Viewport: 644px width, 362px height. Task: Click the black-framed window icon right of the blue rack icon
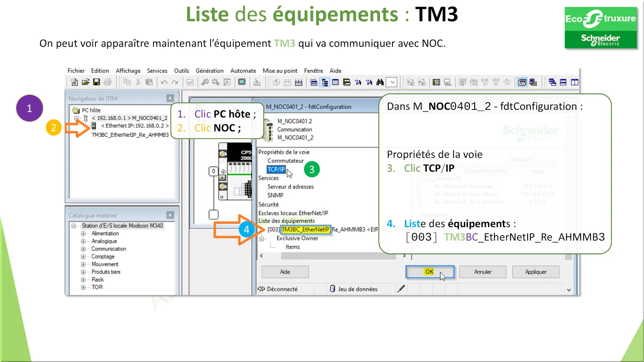point(314,82)
